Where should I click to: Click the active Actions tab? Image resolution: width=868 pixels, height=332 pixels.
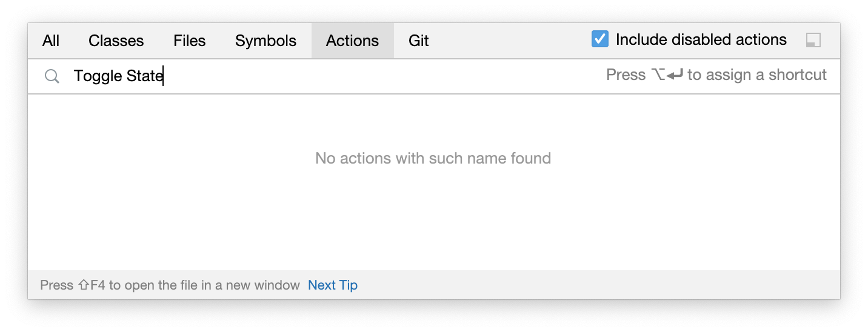[x=353, y=41]
